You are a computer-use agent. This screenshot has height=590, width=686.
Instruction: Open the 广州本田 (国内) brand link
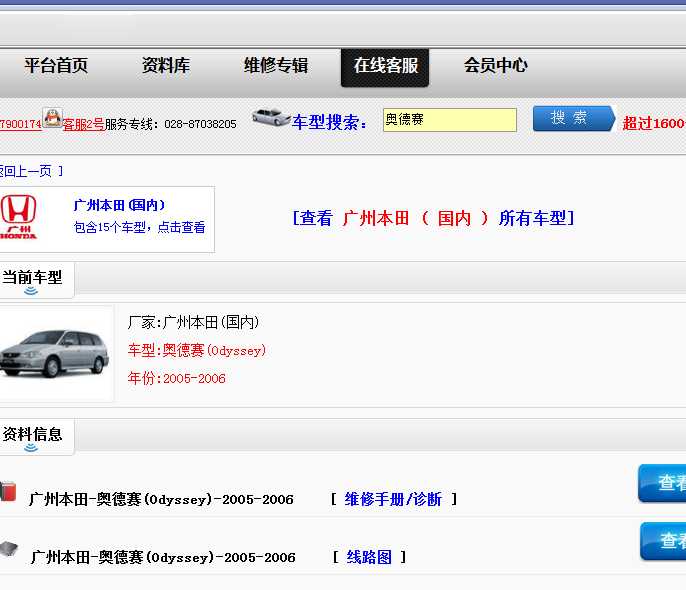(119, 205)
